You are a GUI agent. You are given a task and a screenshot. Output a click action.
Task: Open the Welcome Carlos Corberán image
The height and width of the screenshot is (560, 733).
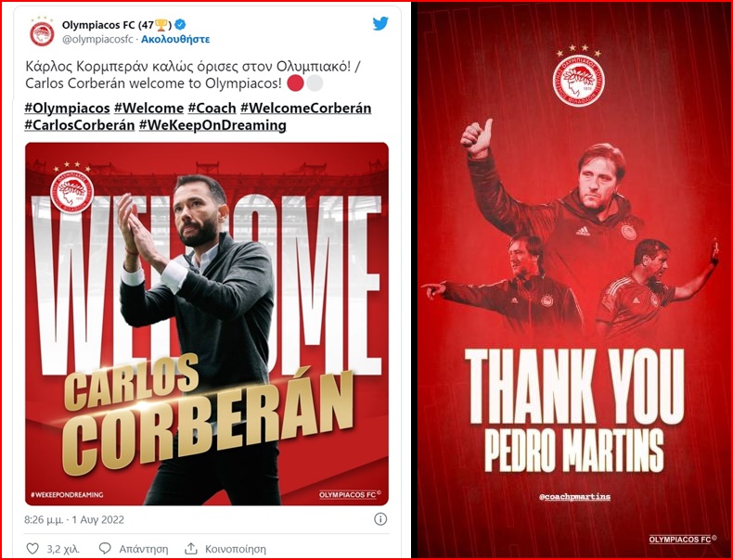tap(207, 325)
